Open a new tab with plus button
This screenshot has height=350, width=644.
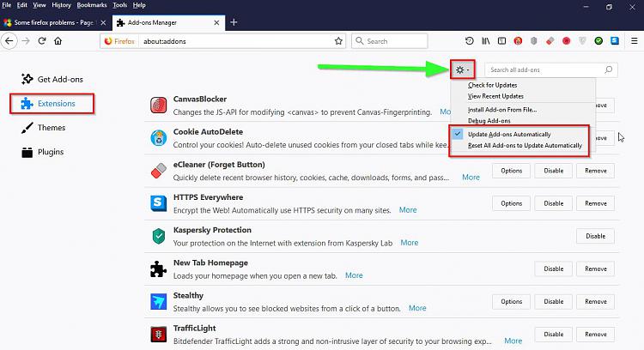[234, 22]
